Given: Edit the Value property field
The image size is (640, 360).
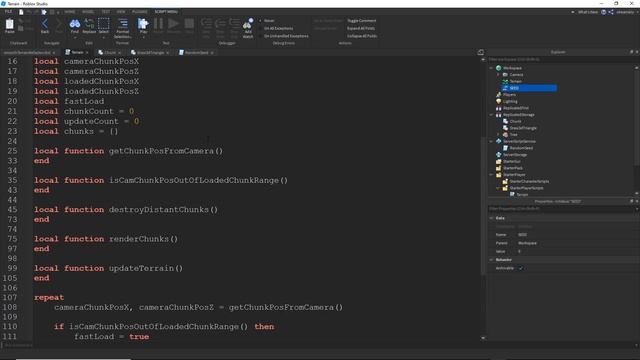Looking at the screenshot, I should click(x=577, y=251).
